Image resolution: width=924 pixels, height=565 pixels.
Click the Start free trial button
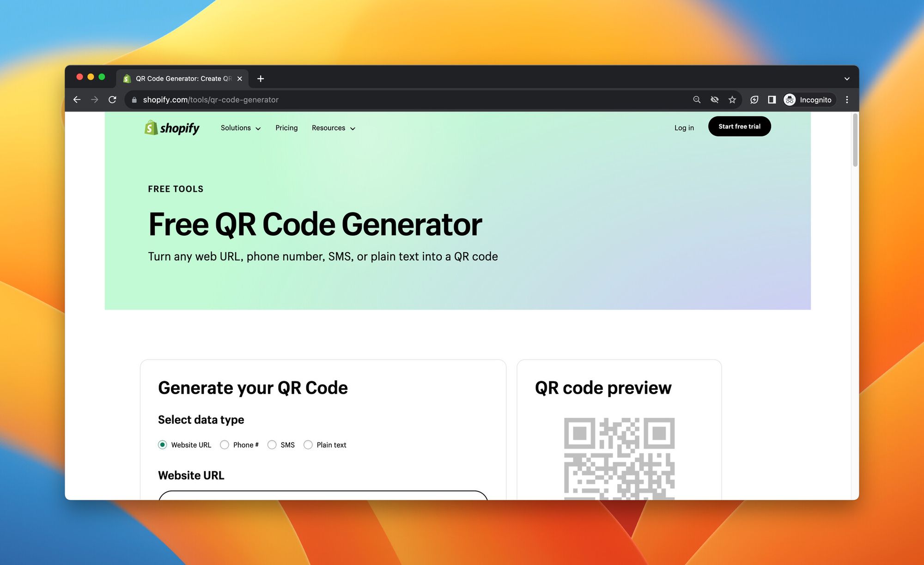pos(739,126)
